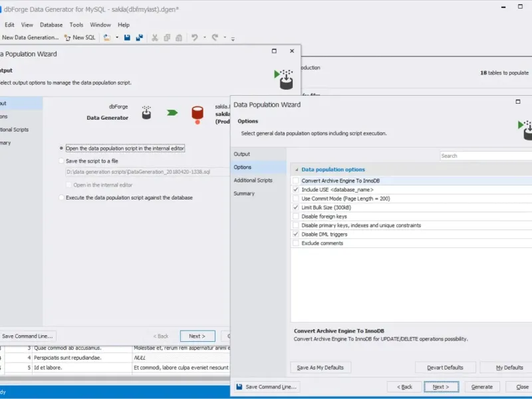Click the Redo arrow icon

[x=215, y=38]
